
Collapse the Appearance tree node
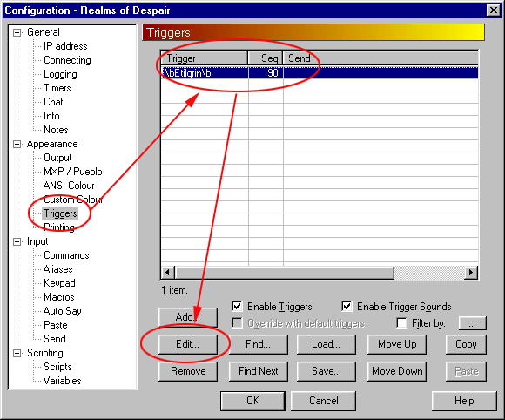pos(17,144)
